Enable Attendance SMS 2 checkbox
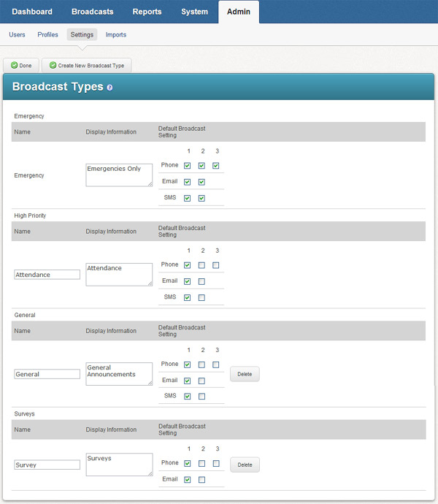The image size is (438, 504). point(201,297)
